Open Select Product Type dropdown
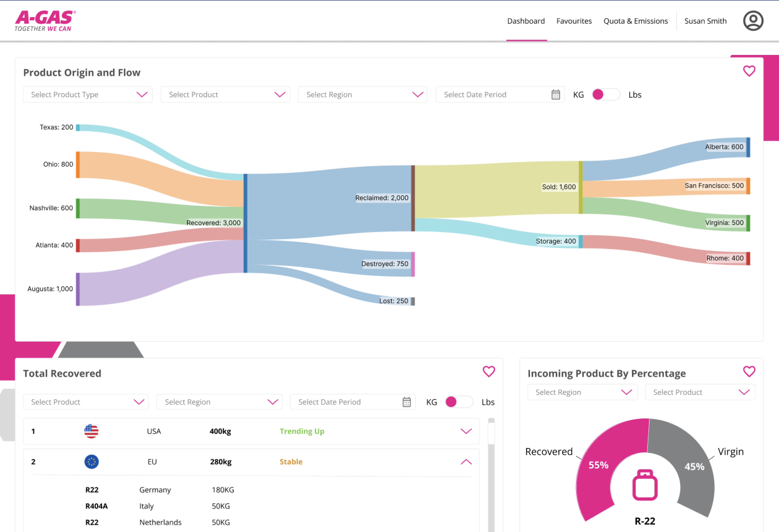The image size is (779, 532). (x=88, y=95)
